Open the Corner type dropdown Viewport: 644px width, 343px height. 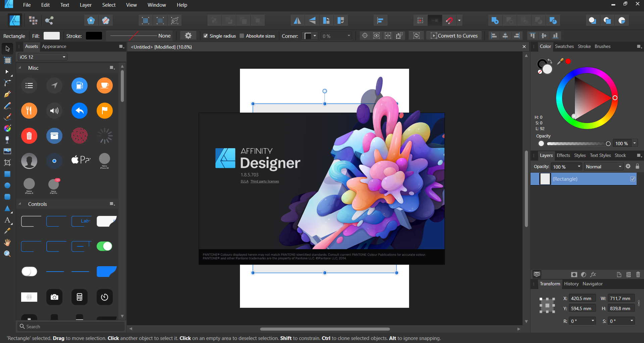click(310, 36)
